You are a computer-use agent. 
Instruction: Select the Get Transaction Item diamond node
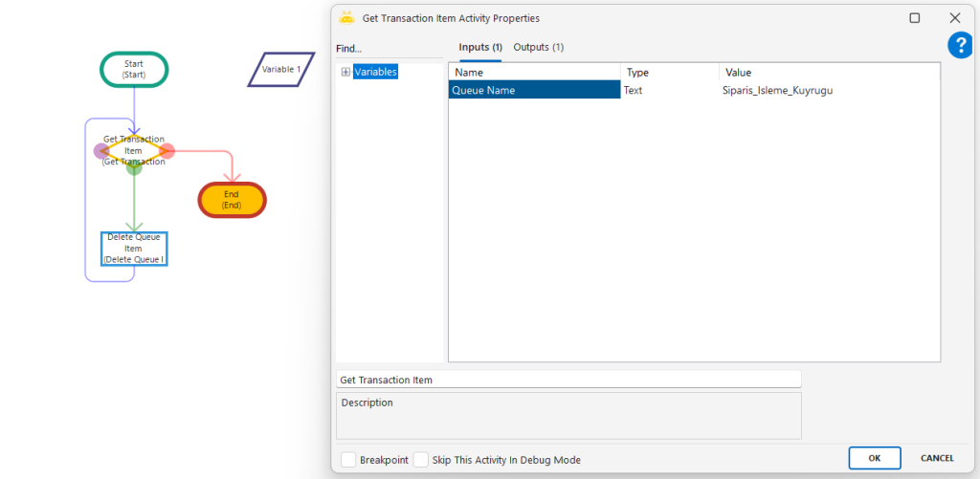coord(134,150)
